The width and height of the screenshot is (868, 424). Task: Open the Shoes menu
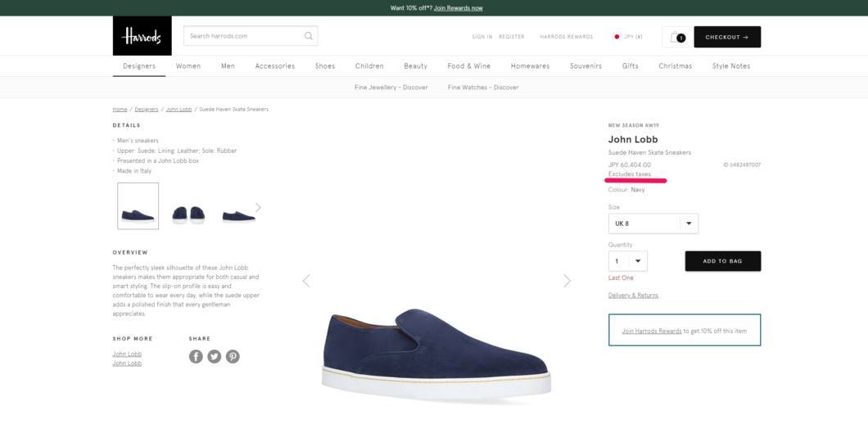click(325, 65)
